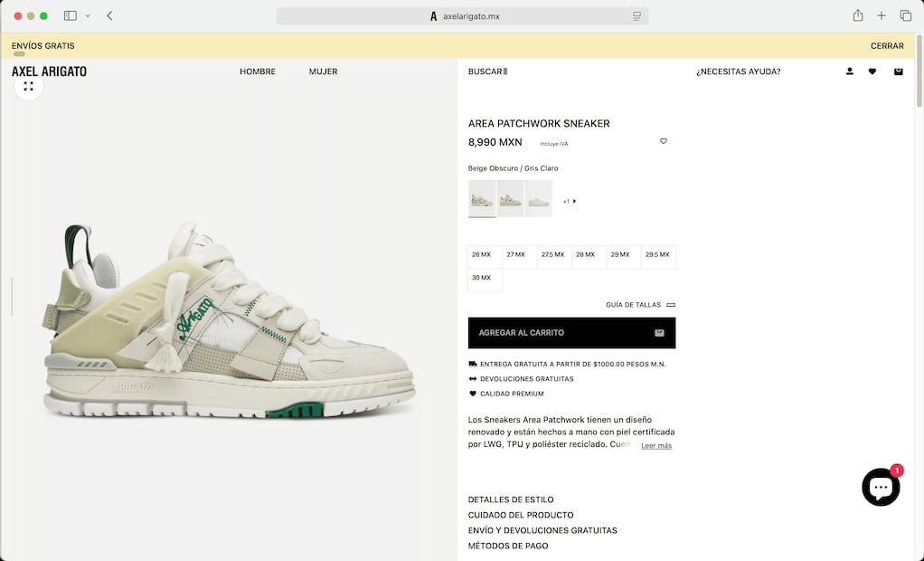Open the Hombre menu
The image size is (924, 561).
click(x=258, y=71)
